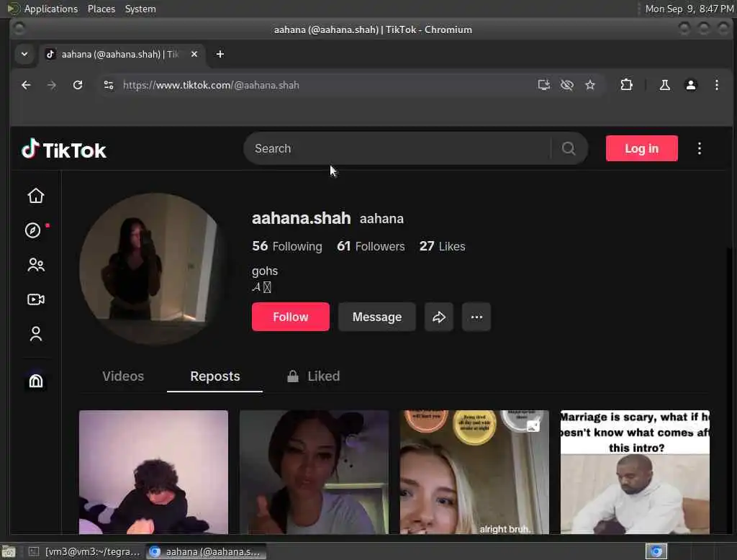Click the 56 Following count

tap(287, 246)
